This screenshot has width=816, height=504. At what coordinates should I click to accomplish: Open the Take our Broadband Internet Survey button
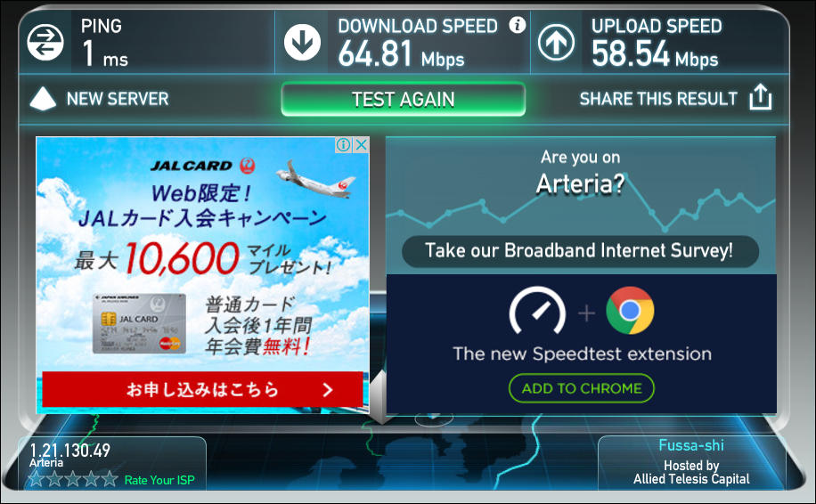pyautogui.click(x=580, y=251)
